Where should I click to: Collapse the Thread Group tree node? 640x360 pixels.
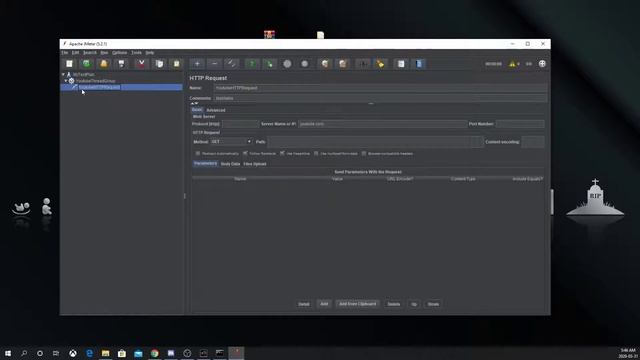[x=66, y=81]
